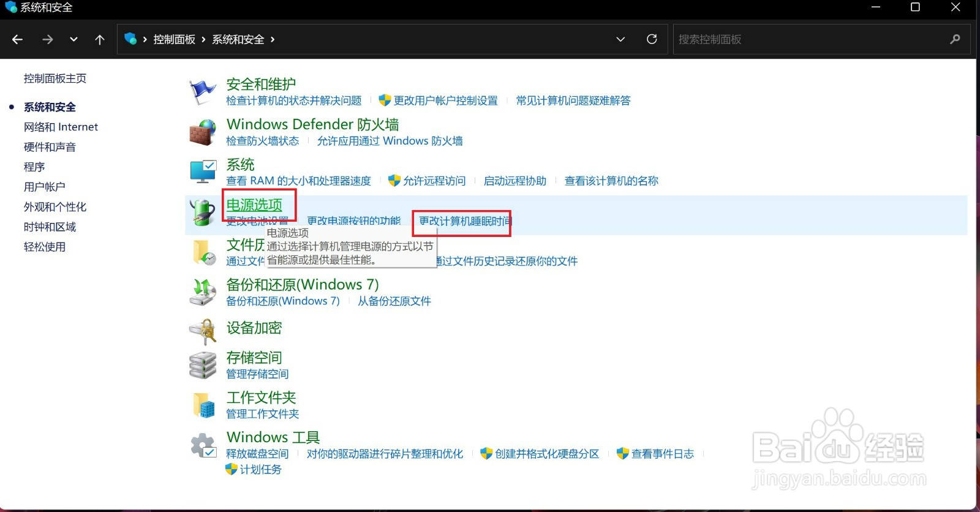Select 外观和个性化 in the sidebar
Screen dimensions: 980x512
55,207
